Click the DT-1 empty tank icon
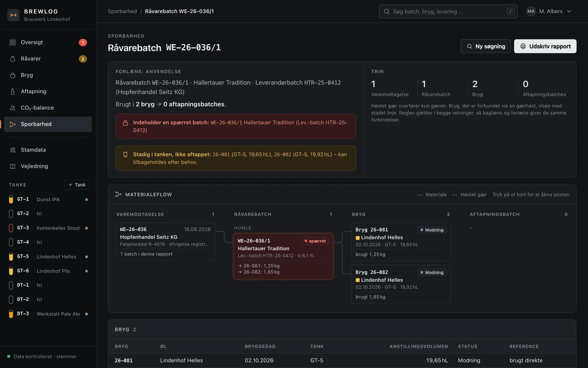 pos(11,285)
